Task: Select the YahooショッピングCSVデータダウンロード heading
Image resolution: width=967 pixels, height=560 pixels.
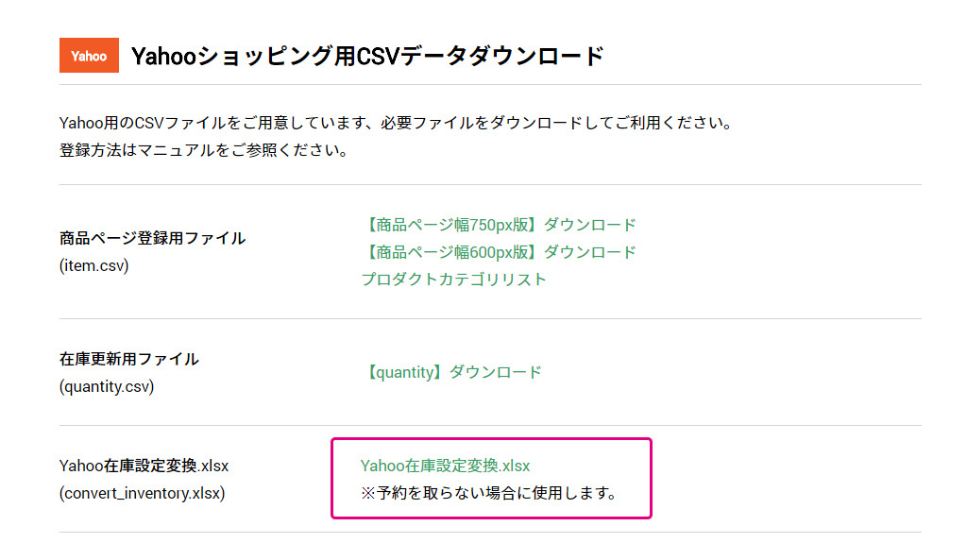Action: [x=367, y=56]
